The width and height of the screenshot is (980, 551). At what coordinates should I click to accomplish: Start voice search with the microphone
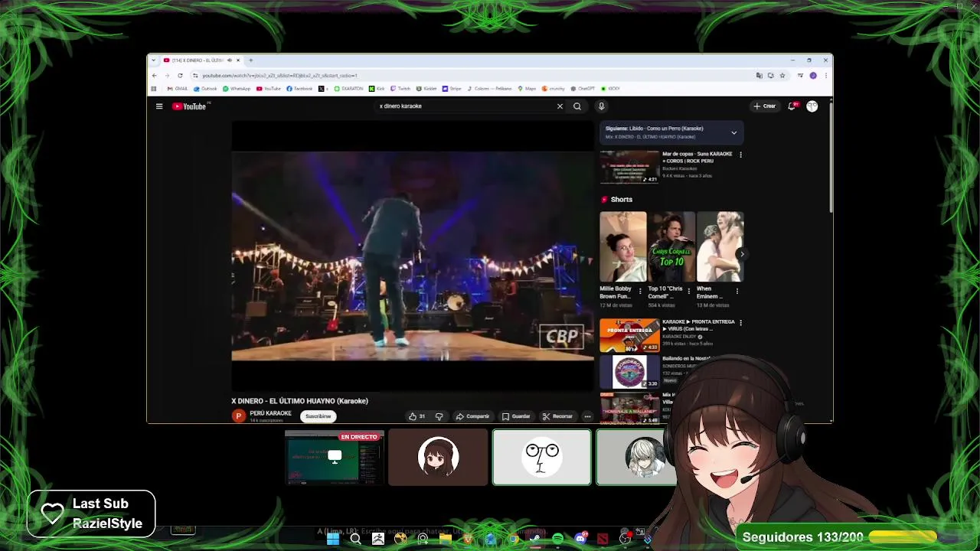(601, 106)
